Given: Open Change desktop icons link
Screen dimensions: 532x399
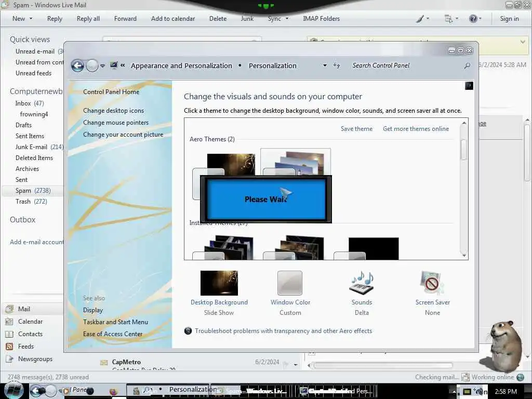Looking at the screenshot, I should tap(113, 111).
